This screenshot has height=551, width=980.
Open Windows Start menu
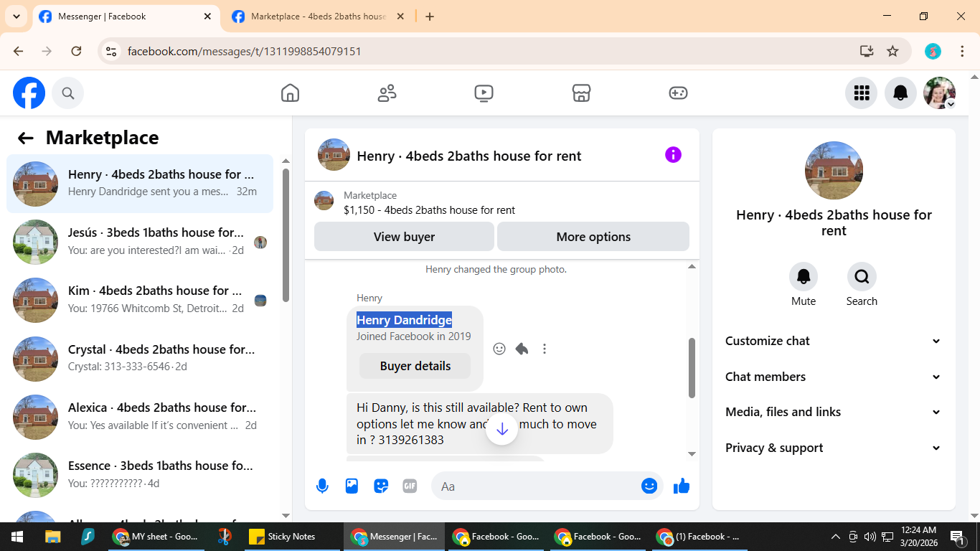click(17, 537)
